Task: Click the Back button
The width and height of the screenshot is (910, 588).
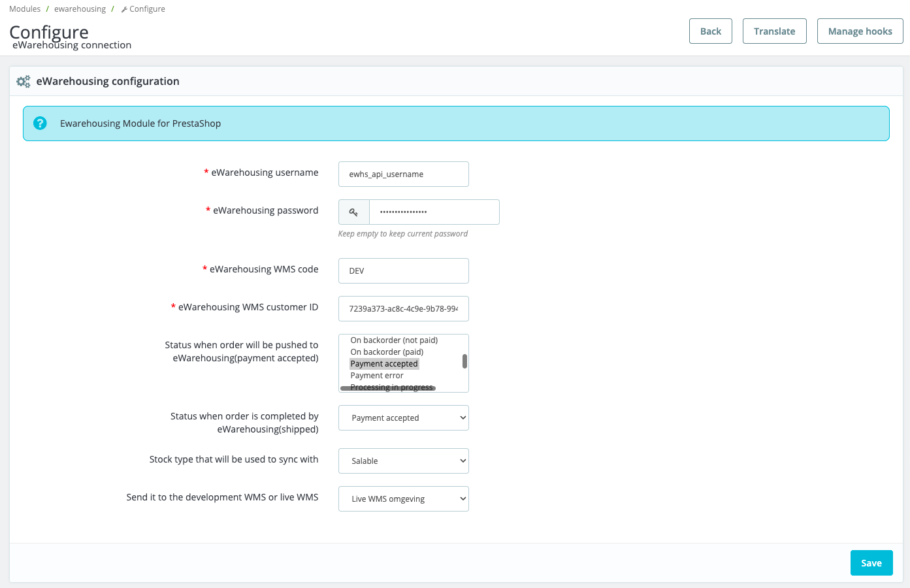Action: tap(710, 31)
